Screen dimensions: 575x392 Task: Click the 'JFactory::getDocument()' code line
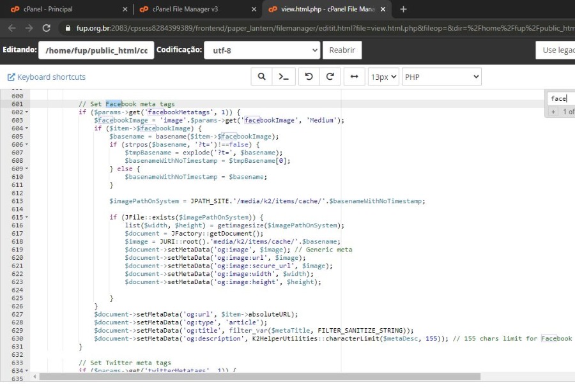pos(194,234)
